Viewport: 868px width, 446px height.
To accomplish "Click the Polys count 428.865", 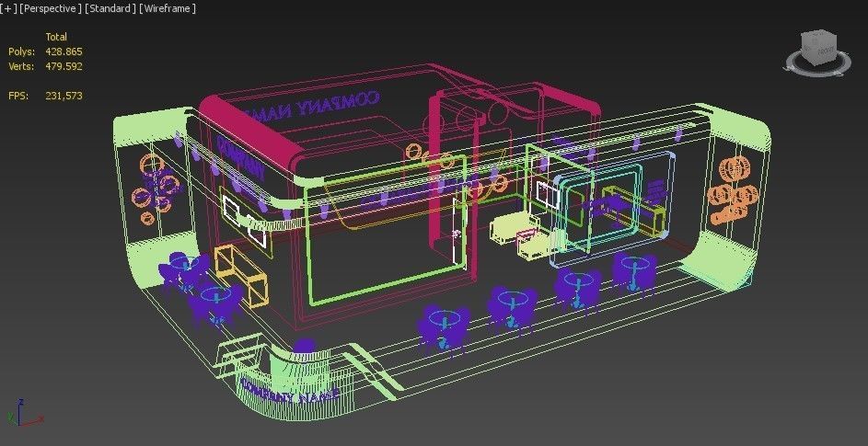I will point(64,51).
